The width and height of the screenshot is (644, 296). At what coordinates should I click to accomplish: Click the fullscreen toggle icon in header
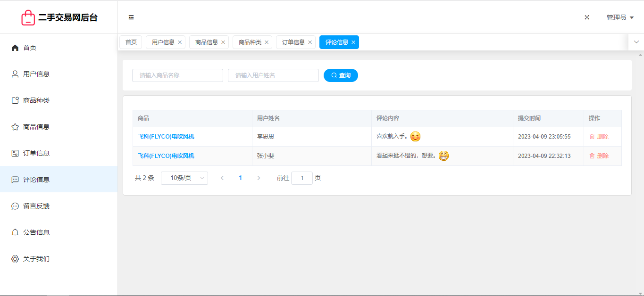tap(587, 17)
